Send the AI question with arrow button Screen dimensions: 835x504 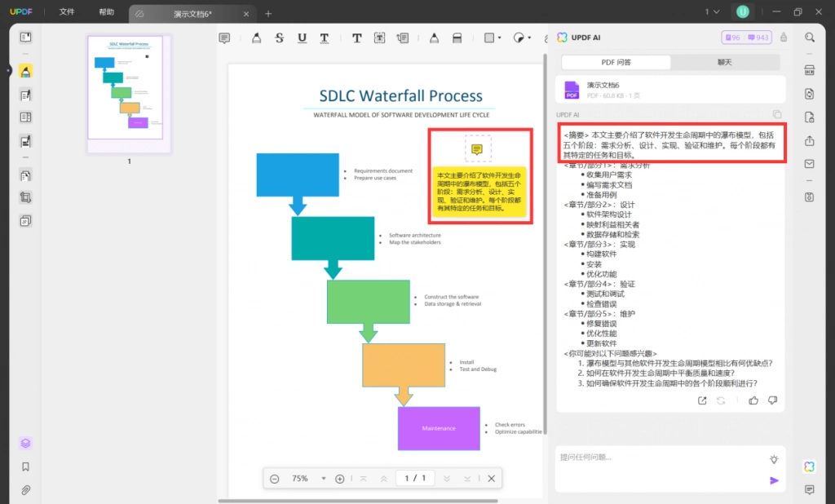[774, 480]
